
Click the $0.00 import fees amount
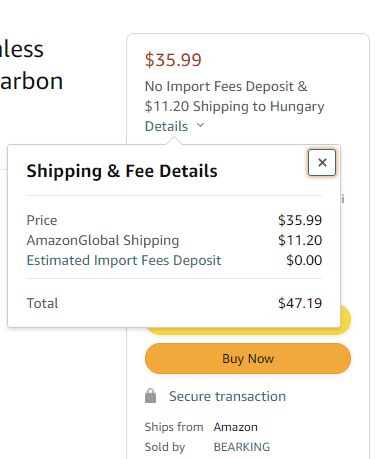pos(304,260)
